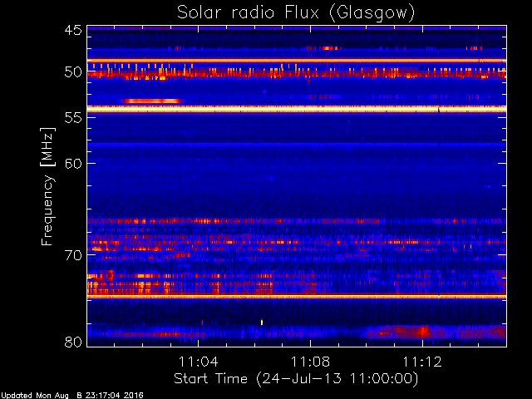The height and width of the screenshot is (399, 532).
Task: Click the 45 frequency tick label
Action: click(73, 31)
